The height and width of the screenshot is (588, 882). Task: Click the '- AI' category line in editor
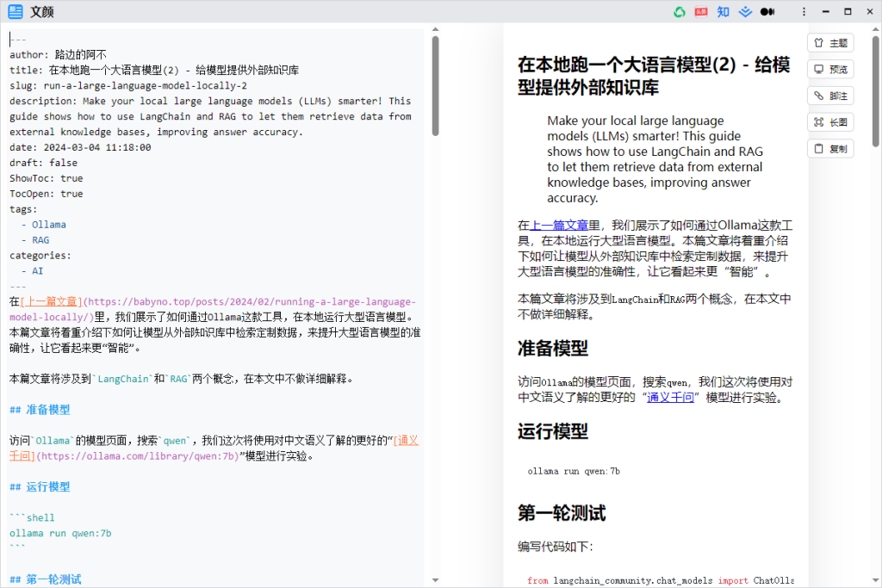tap(32, 271)
